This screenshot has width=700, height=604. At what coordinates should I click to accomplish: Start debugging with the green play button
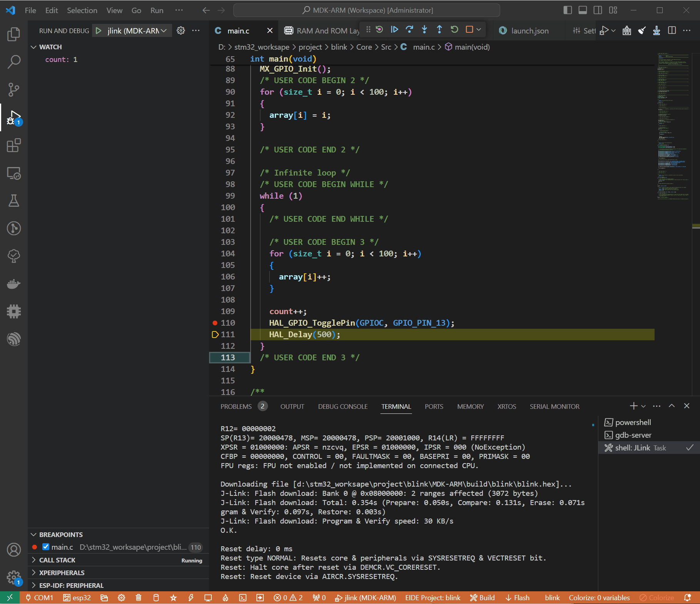click(x=99, y=30)
